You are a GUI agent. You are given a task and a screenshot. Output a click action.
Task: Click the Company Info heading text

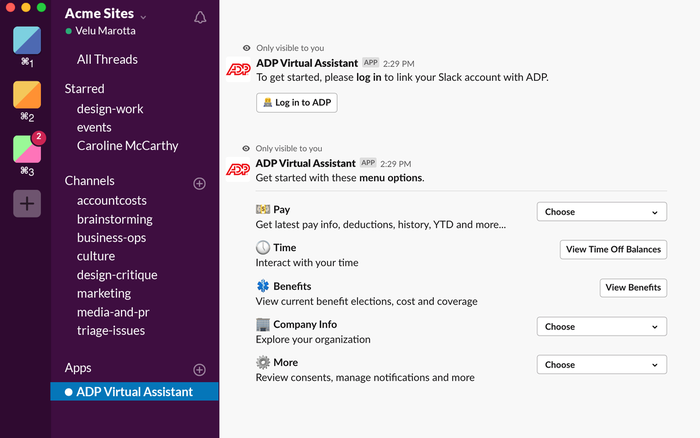click(305, 325)
